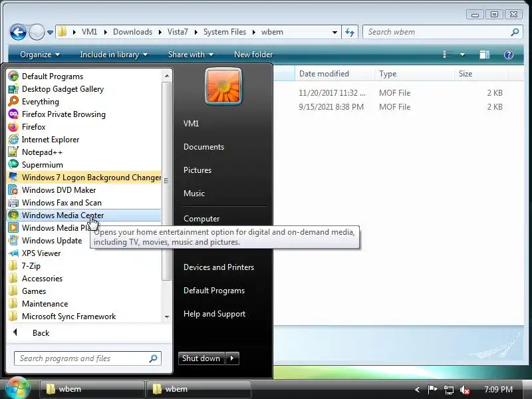The image size is (532, 399).
Task: Click the network tray icon
Action: click(x=448, y=390)
